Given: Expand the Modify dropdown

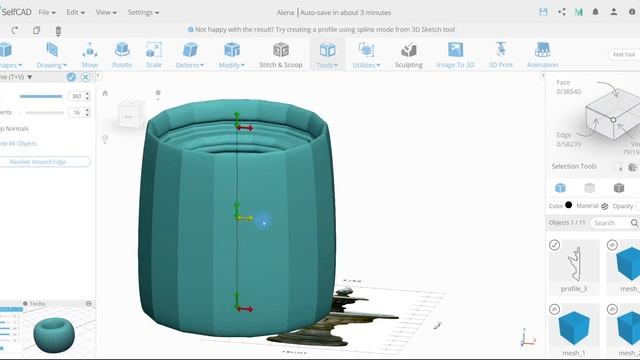Looking at the screenshot, I should (x=231, y=65).
